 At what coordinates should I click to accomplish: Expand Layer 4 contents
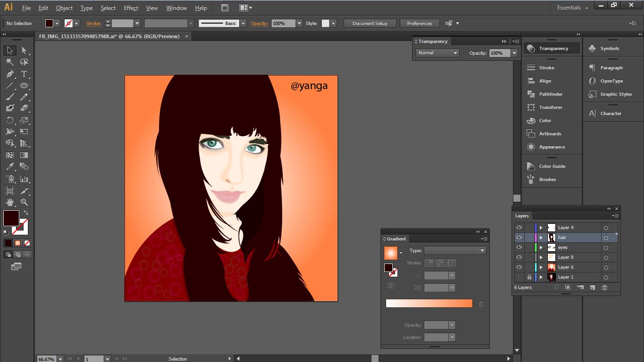[541, 228]
